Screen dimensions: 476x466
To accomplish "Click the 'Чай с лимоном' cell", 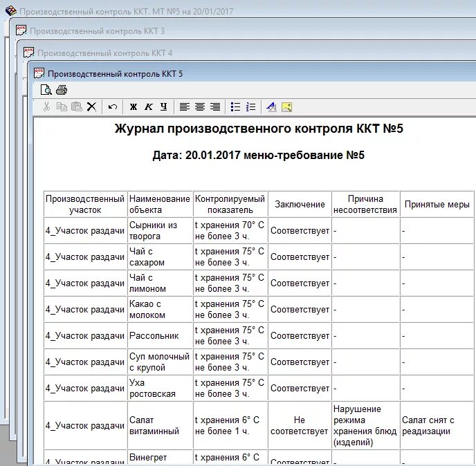I will click(160, 283).
